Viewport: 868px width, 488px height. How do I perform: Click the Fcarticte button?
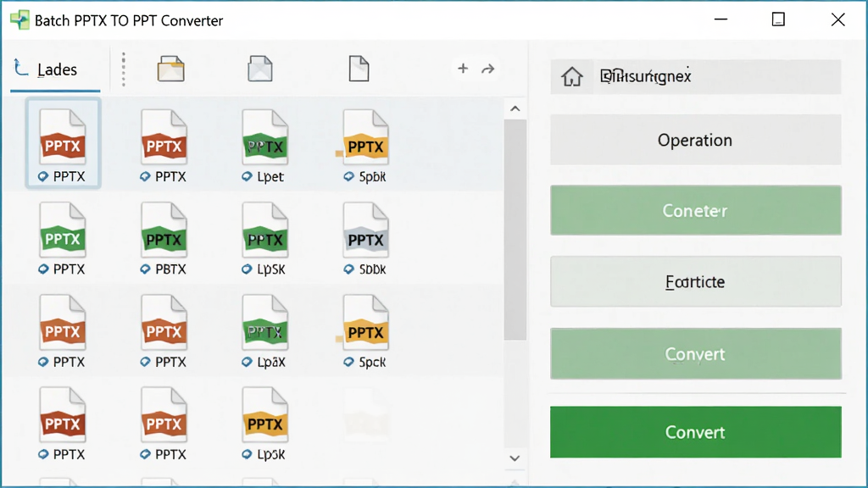pos(696,281)
